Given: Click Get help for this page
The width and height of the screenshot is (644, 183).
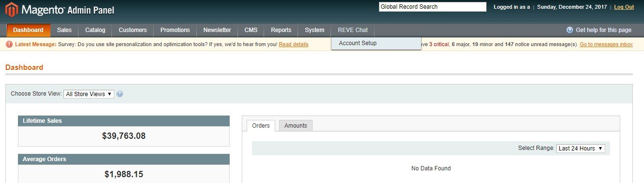Looking at the screenshot, I should (x=603, y=30).
